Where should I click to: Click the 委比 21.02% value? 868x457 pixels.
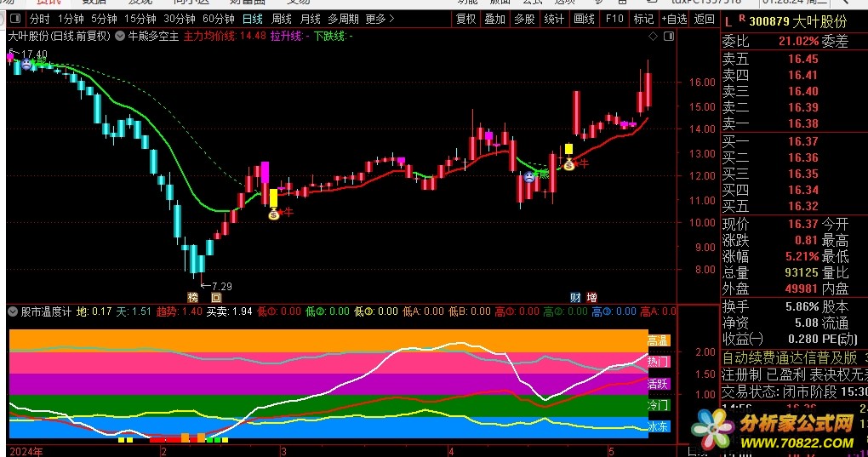tap(798, 41)
